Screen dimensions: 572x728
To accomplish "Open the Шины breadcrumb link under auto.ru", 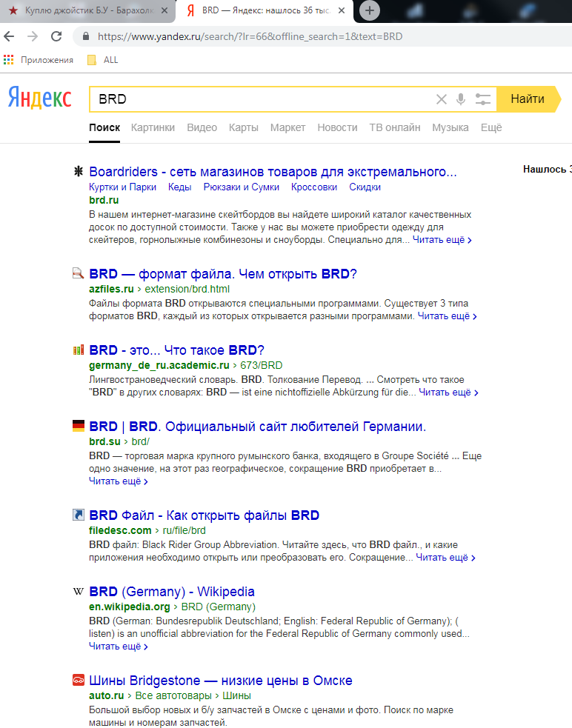I will click(236, 695).
